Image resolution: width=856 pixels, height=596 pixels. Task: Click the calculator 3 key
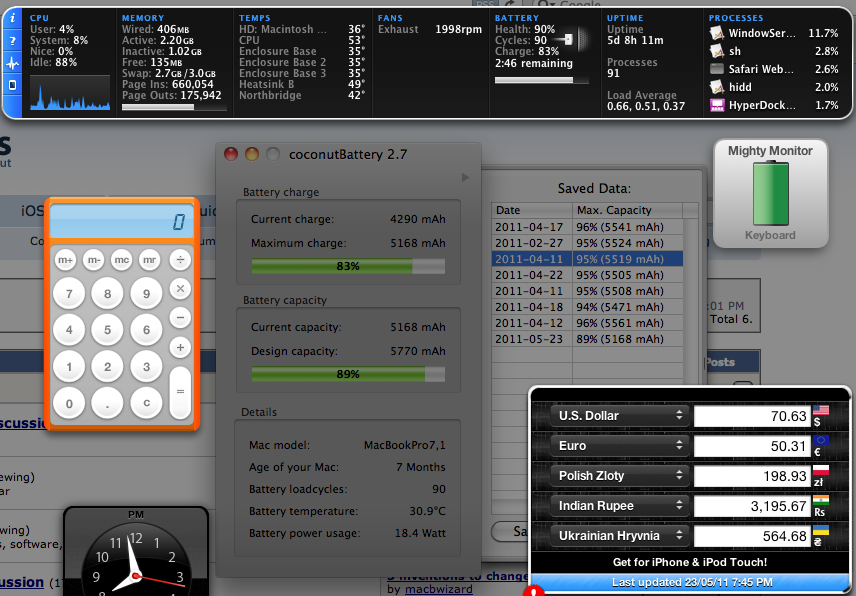pos(146,366)
